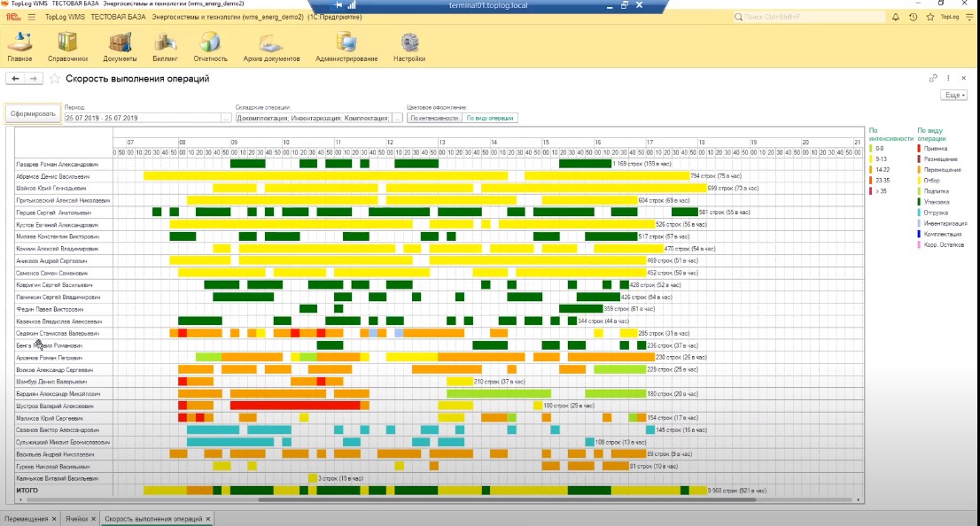Go forward with the right arrow
This screenshot has height=526, width=980.
(34, 79)
